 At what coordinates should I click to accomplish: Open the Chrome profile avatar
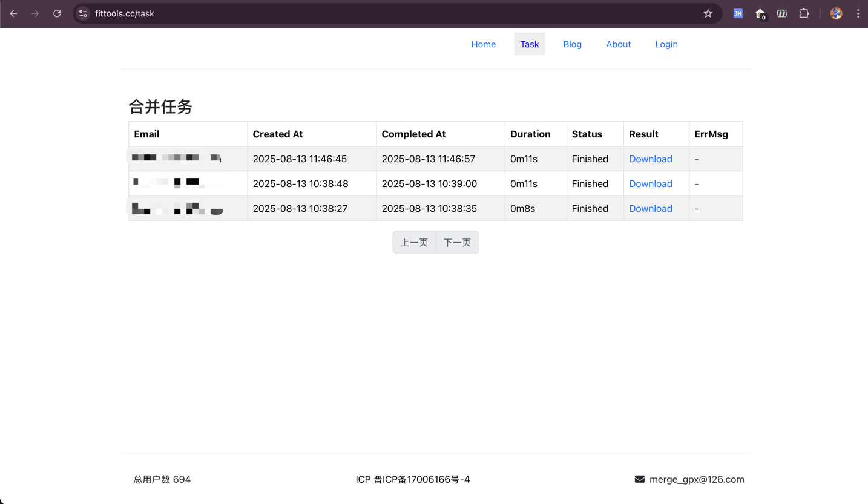click(x=836, y=13)
